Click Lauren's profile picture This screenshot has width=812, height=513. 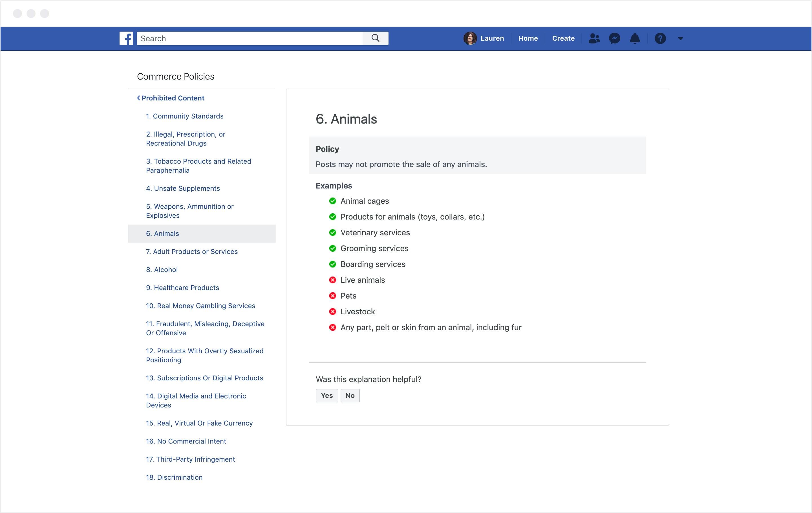click(x=470, y=38)
